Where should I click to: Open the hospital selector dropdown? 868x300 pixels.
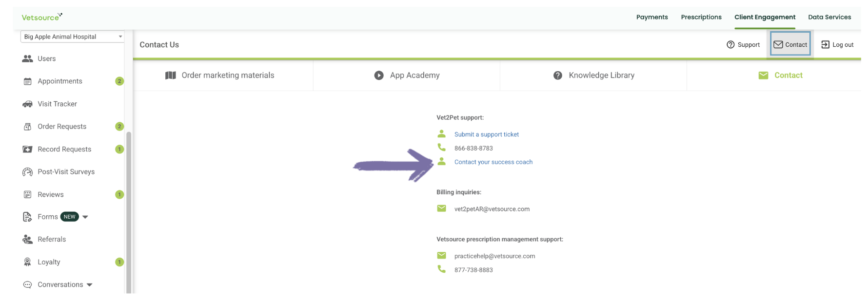[72, 37]
